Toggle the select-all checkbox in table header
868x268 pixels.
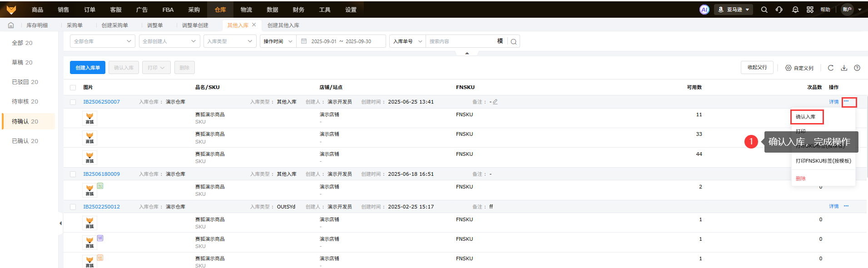point(73,87)
